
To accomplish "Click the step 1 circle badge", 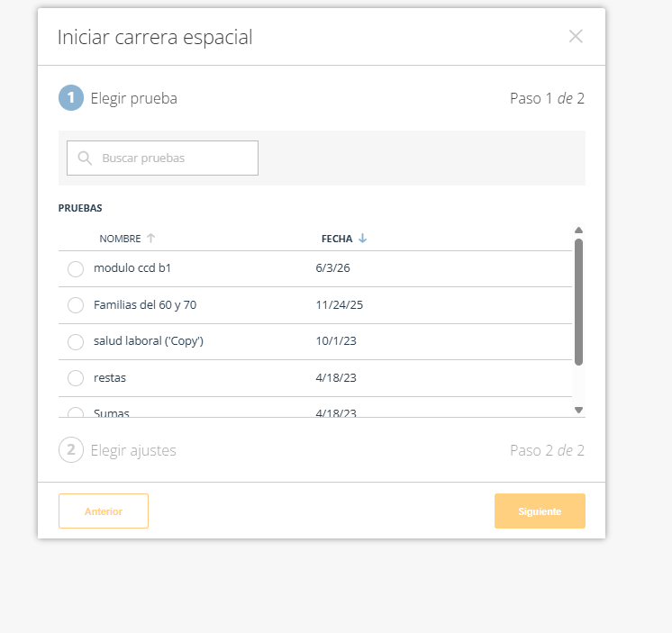I will pyautogui.click(x=71, y=98).
